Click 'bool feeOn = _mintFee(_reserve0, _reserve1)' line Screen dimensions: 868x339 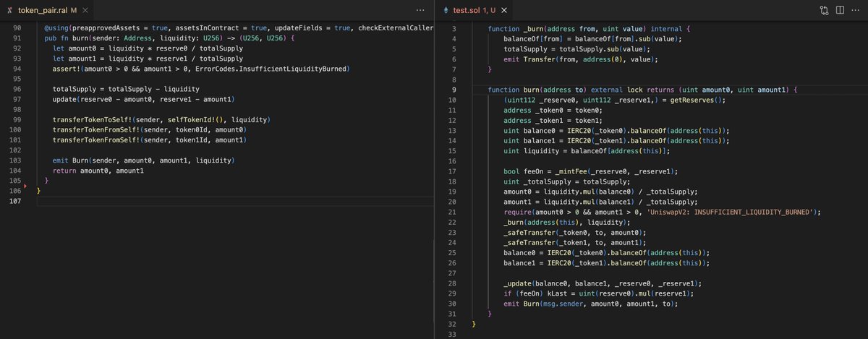591,171
